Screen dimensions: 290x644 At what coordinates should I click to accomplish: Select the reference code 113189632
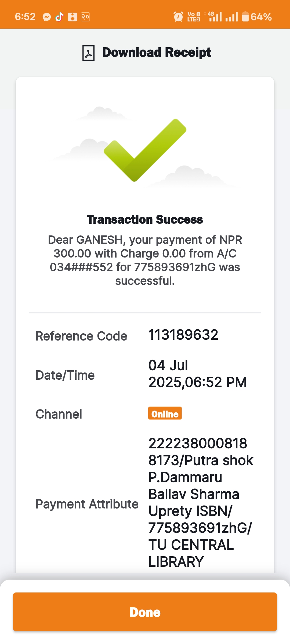[183, 335]
